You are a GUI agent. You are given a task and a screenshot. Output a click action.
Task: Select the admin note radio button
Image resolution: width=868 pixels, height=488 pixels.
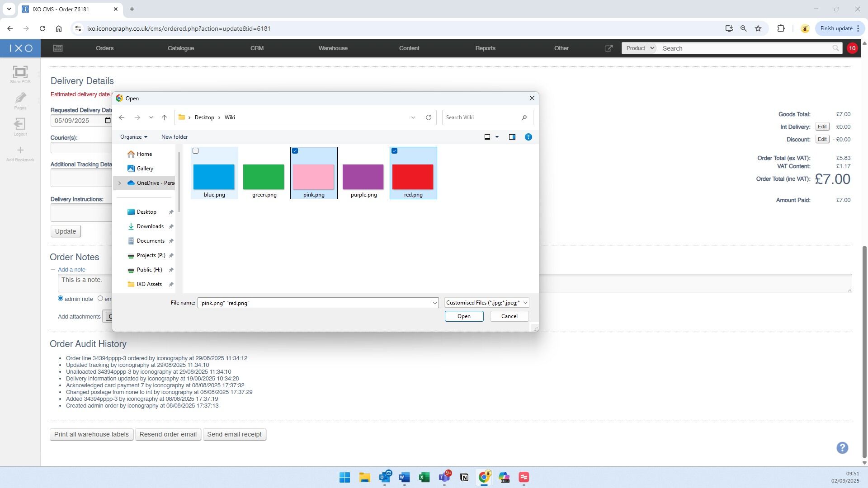coord(61,298)
